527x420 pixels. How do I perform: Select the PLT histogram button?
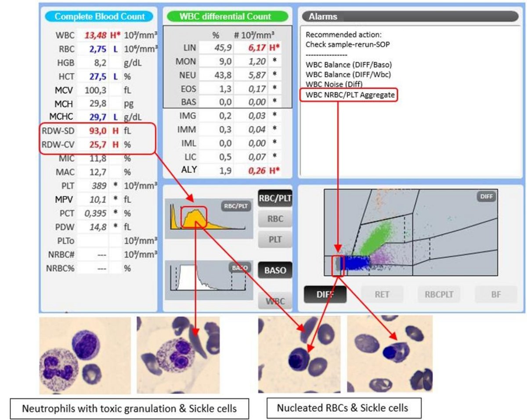pos(275,239)
